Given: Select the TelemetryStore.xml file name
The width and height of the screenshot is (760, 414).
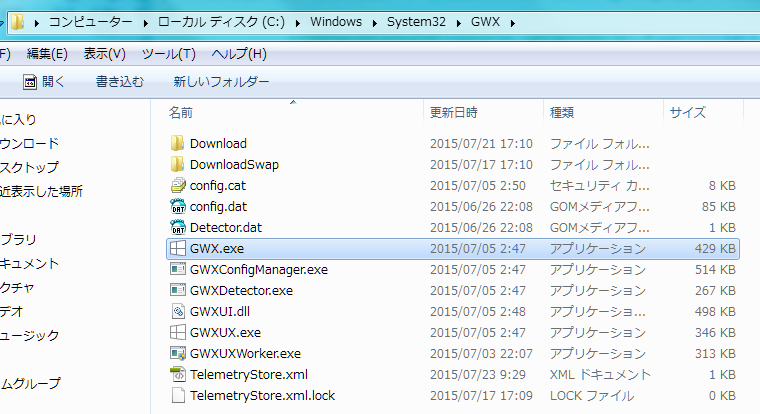Looking at the screenshot, I should point(249,375).
